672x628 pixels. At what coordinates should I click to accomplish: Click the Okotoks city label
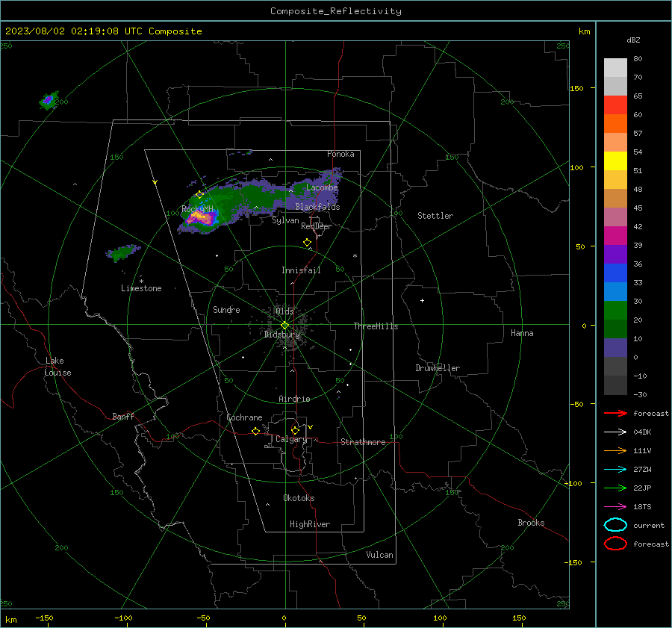(299, 498)
